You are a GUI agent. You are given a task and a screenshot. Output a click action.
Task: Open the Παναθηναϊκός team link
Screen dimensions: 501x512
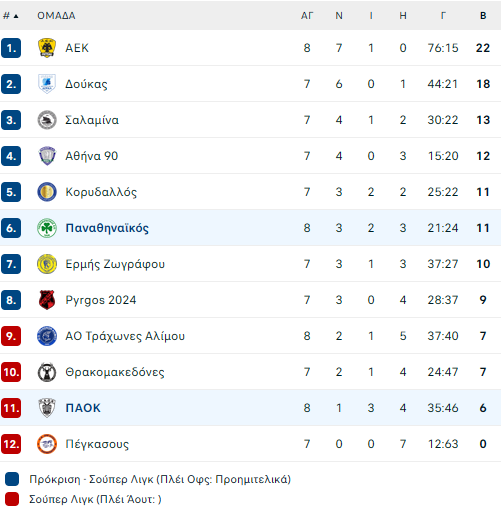pos(107,228)
